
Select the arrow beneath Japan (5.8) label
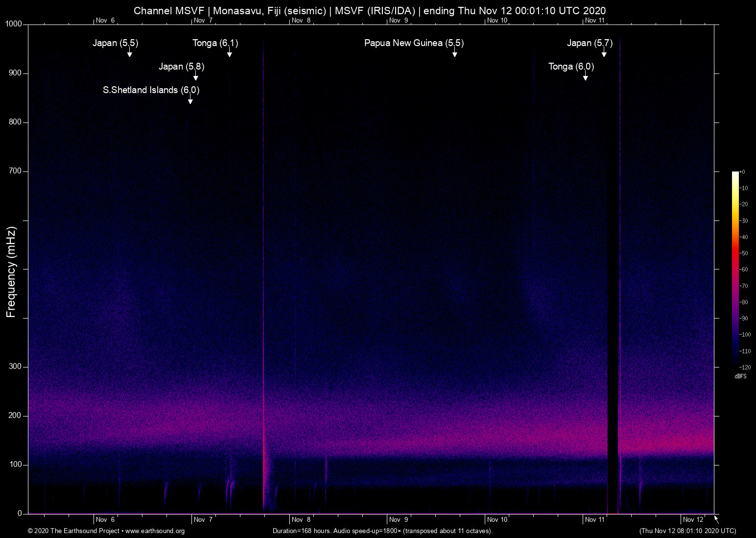[x=195, y=76]
